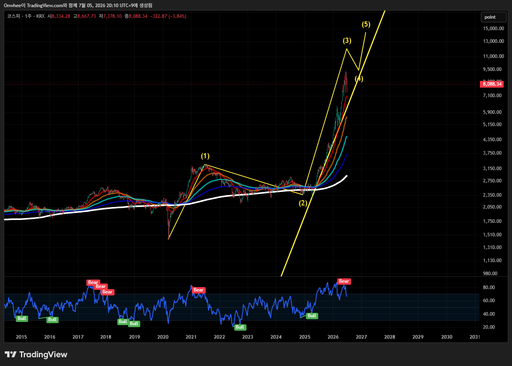512x366 pixels.
Task: Click the Bear marker above the 2026 oscillator peak
Action: point(344,281)
